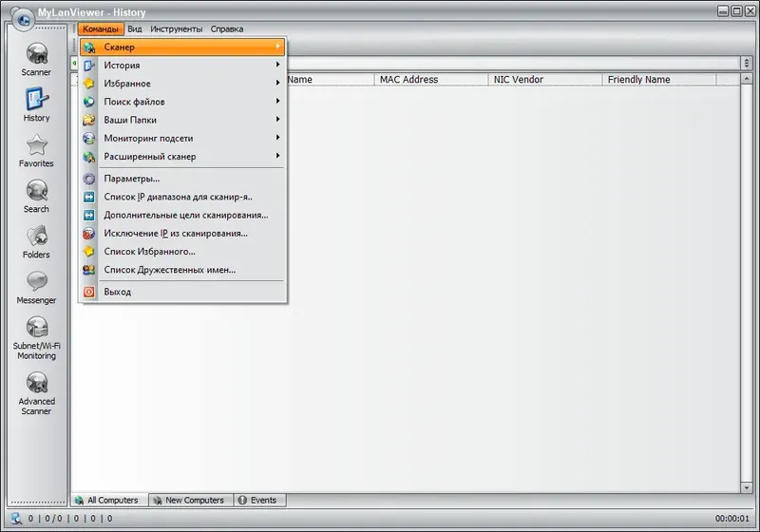
Task: Choose Список Избранного... menu entry
Action: (183, 252)
